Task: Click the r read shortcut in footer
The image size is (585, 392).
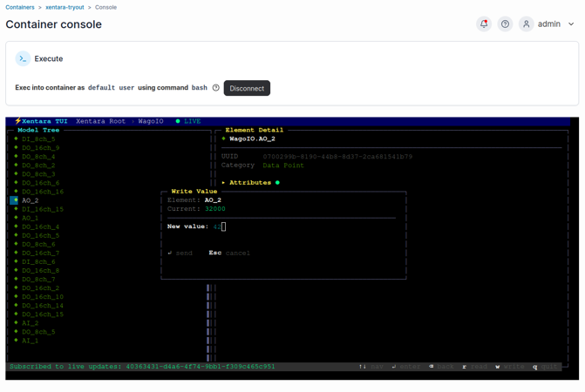Action: [474, 367]
